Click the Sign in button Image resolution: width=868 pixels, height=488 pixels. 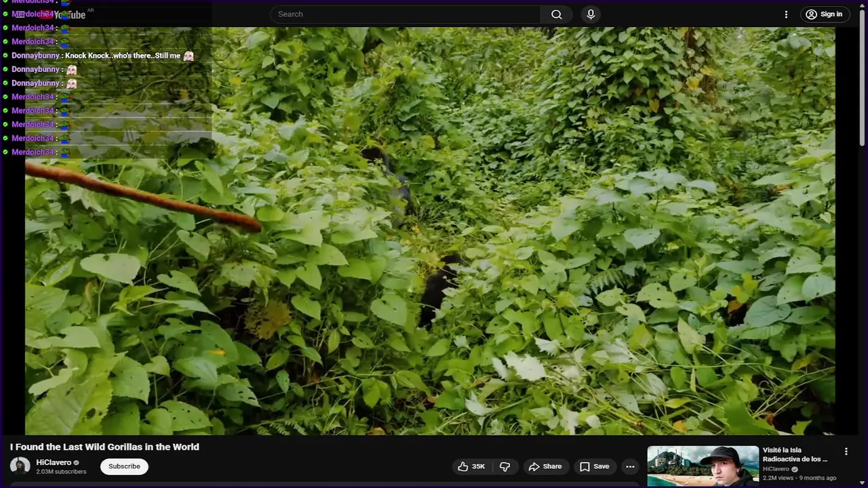pyautogui.click(x=824, y=14)
